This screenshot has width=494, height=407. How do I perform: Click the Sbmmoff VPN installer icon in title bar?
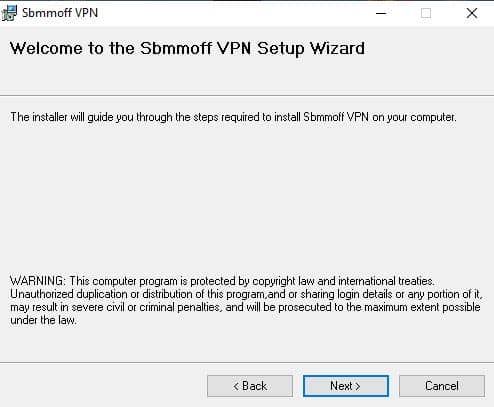[x=9, y=13]
